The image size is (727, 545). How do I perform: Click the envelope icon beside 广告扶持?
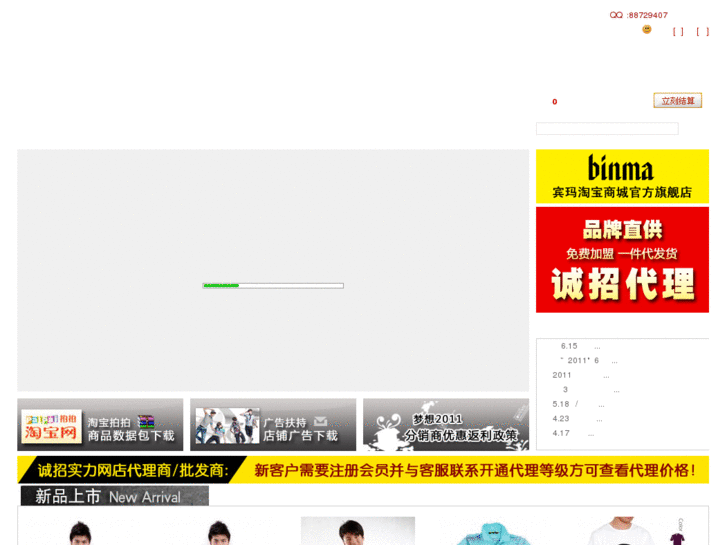click(320, 421)
